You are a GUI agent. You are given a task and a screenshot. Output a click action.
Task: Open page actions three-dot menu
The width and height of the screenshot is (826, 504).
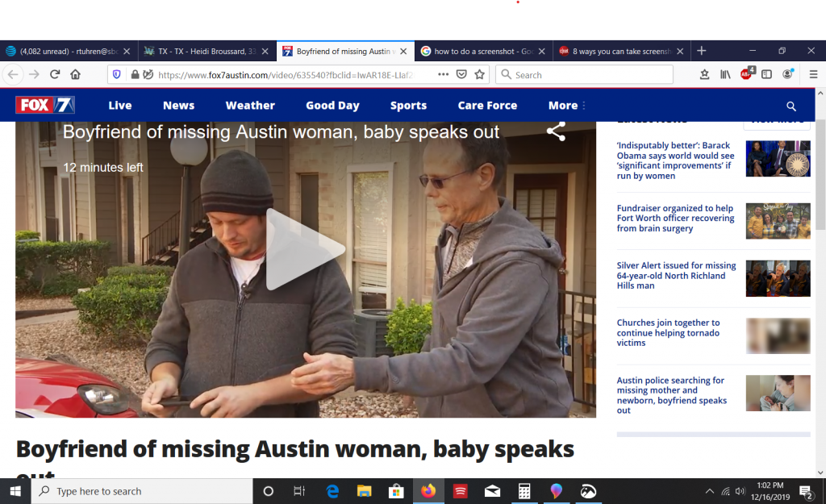point(443,74)
